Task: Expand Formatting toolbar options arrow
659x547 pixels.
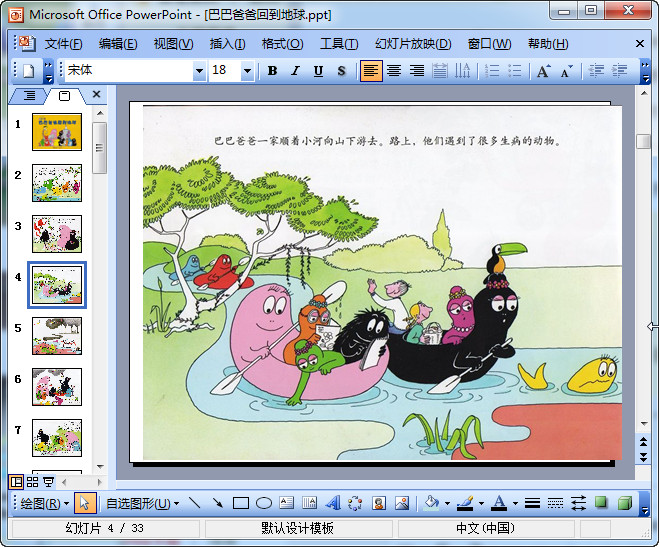Action: click(x=645, y=71)
